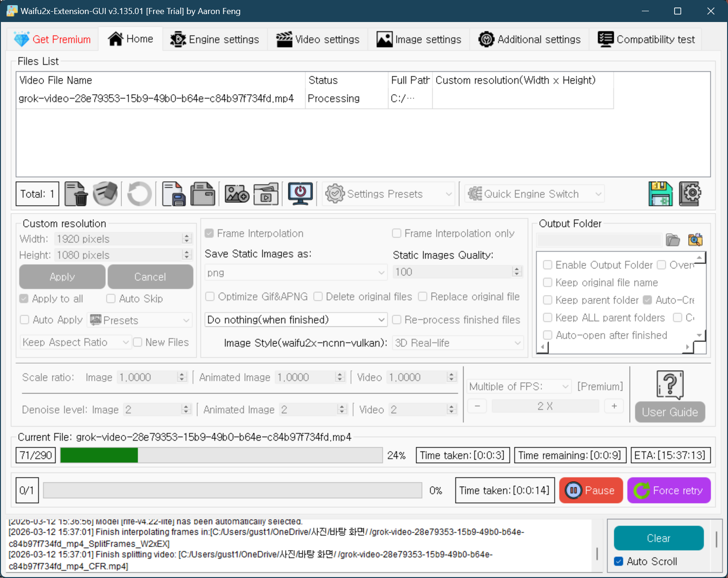
Task: Click the Pause button
Action: (591, 490)
